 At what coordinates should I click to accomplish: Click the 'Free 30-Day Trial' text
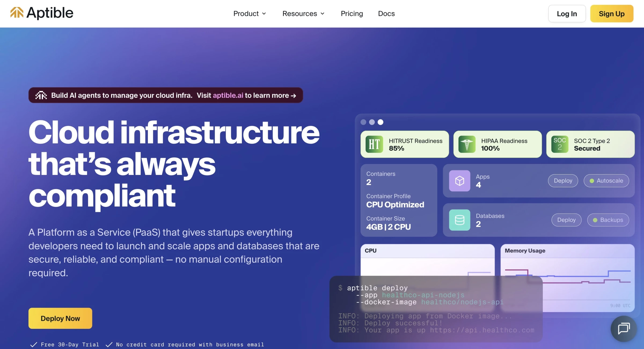tap(70, 344)
